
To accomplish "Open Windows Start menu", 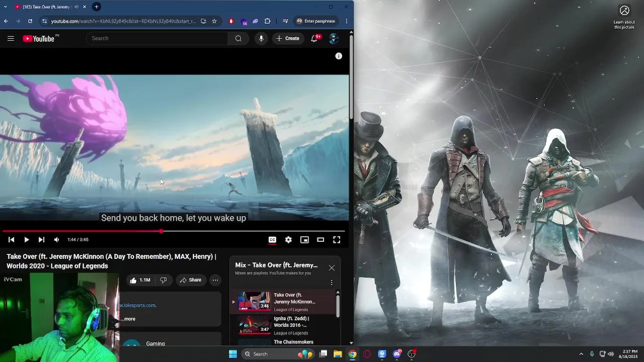I will [233, 354].
